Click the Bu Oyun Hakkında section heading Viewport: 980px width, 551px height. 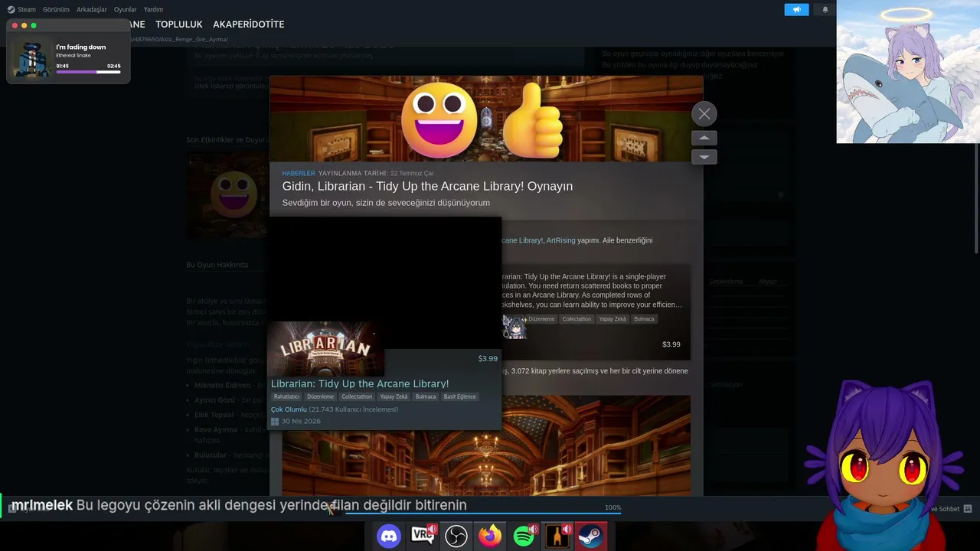click(217, 265)
